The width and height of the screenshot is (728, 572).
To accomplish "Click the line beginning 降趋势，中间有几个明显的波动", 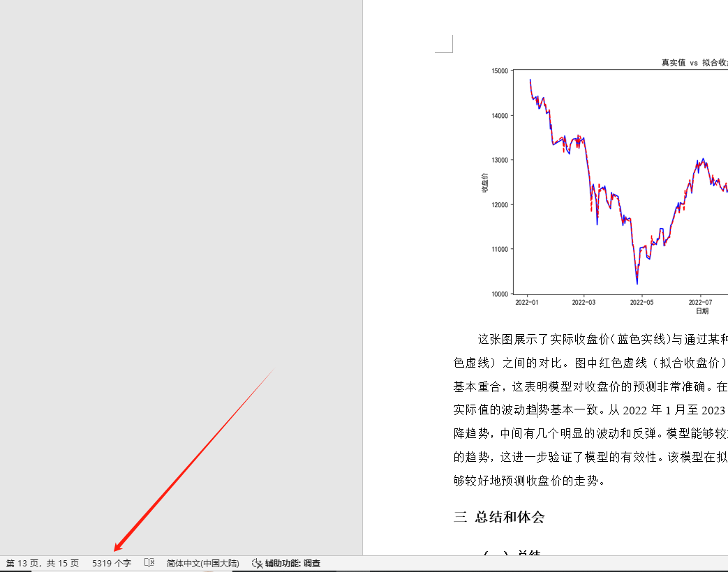I will point(590,433).
